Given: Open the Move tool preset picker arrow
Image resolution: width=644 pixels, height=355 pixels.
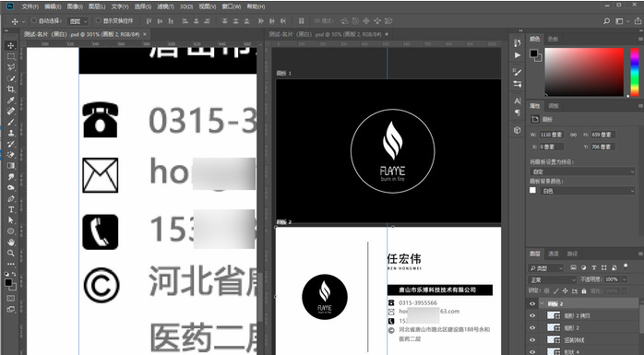Looking at the screenshot, I should (23, 21).
